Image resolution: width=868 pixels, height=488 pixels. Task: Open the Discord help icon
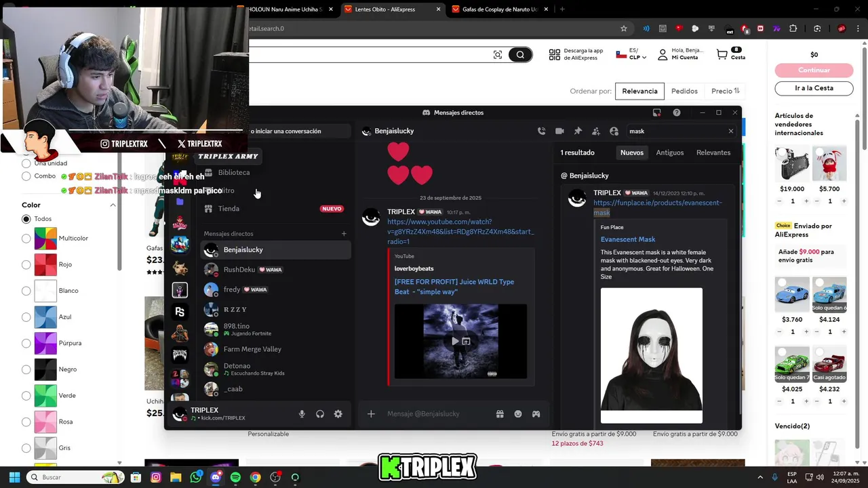tap(676, 113)
